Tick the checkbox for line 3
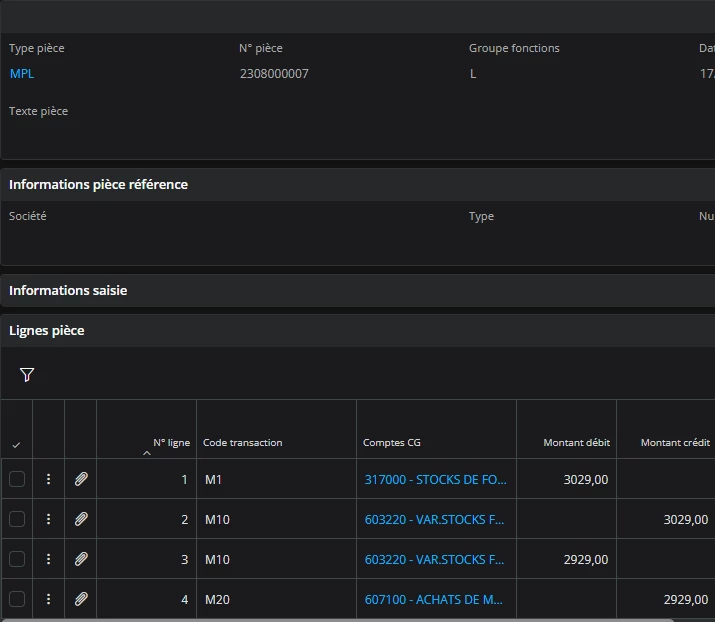Screen dimensions: 715x622 (17, 559)
